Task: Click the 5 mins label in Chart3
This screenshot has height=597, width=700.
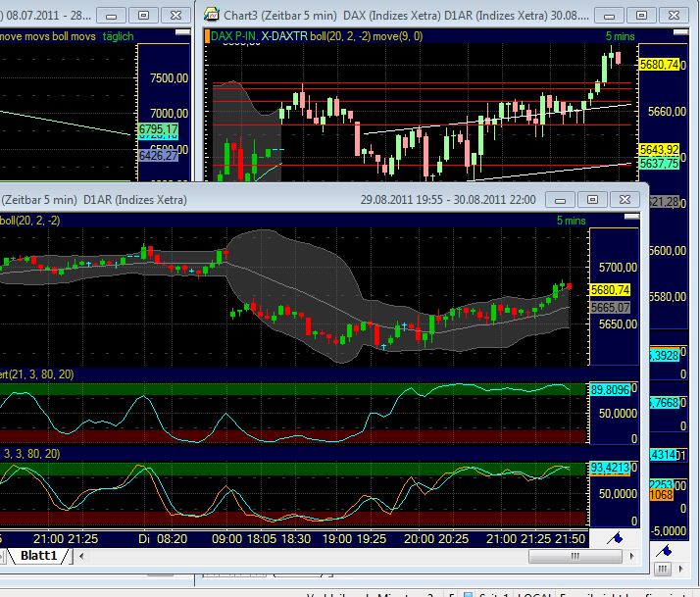Action: coord(620,36)
